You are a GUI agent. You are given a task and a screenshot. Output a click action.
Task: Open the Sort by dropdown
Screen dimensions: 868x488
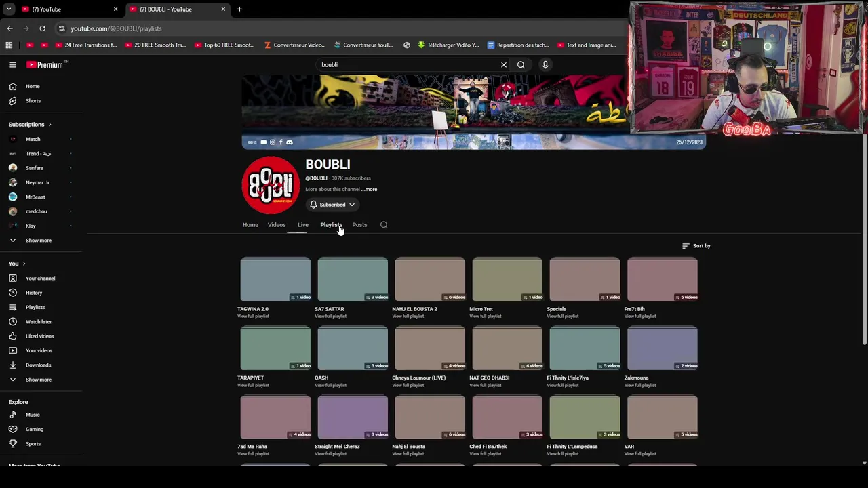(x=696, y=246)
